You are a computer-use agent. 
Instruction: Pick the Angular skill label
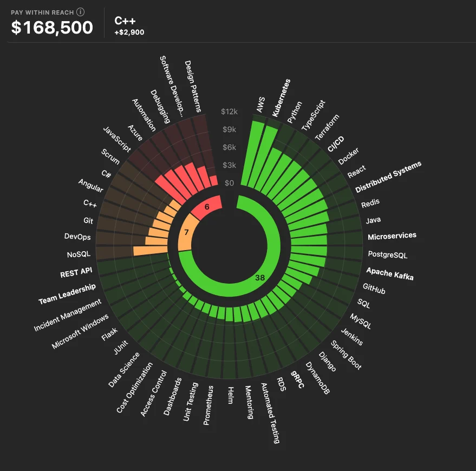pyautogui.click(x=91, y=186)
